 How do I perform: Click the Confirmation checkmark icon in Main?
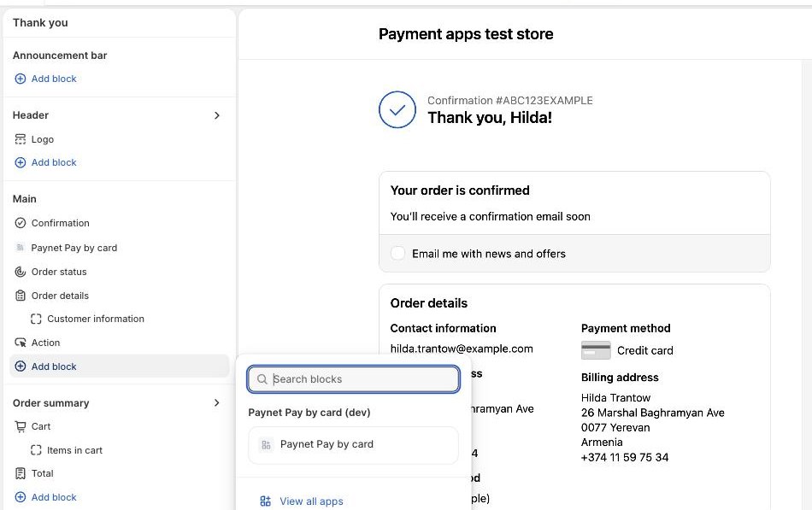coord(21,223)
